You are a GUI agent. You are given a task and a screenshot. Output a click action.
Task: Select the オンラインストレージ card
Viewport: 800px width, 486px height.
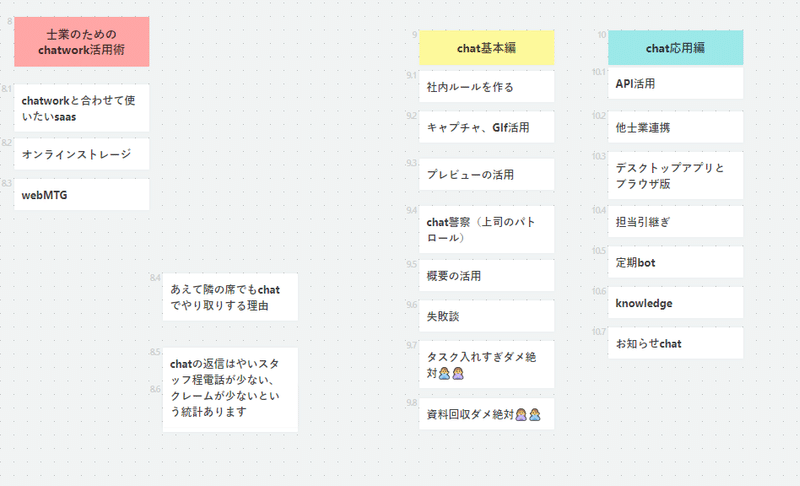point(82,154)
